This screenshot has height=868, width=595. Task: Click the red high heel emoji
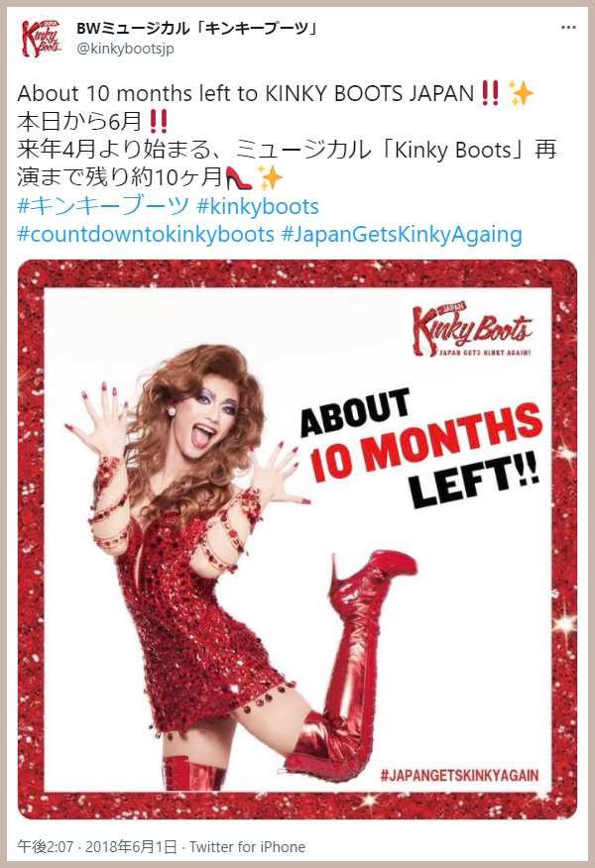(x=240, y=177)
